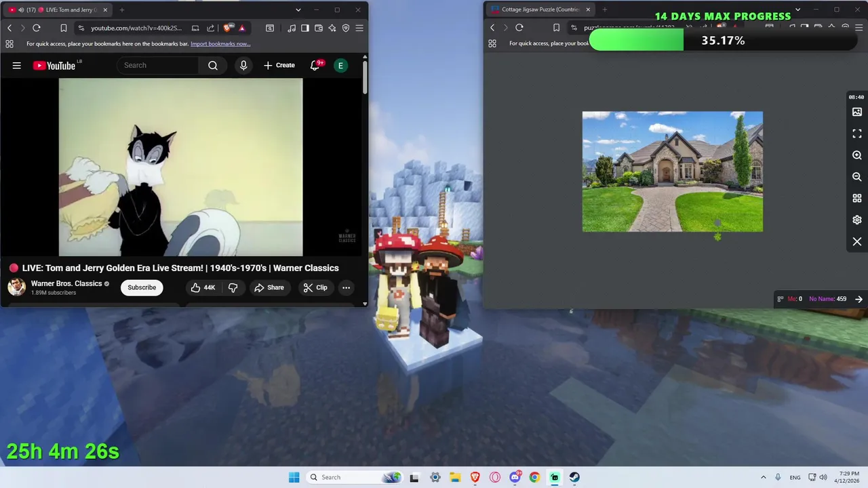Expand the player score panel arrow
This screenshot has height=488, width=868.
(859, 299)
